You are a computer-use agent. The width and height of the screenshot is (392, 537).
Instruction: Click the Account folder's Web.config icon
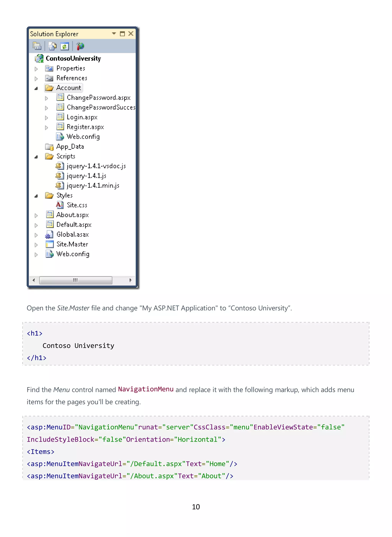pyautogui.click(x=60, y=136)
